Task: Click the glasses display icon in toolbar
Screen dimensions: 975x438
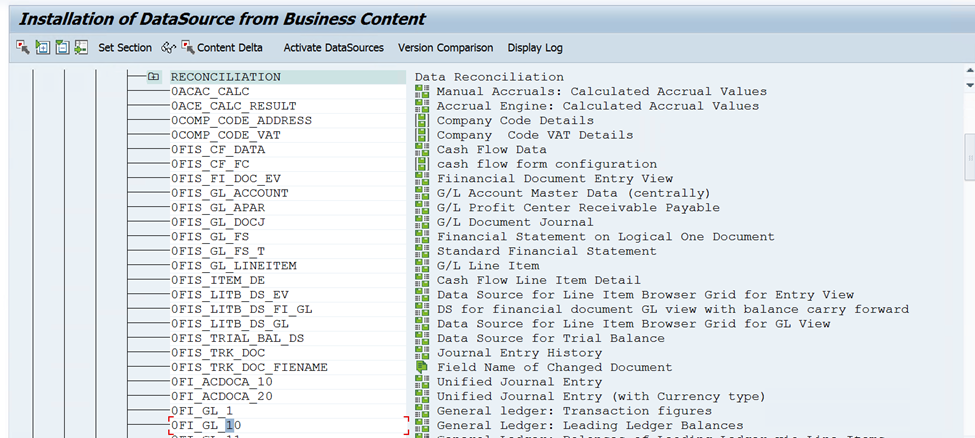Action: tap(168, 47)
